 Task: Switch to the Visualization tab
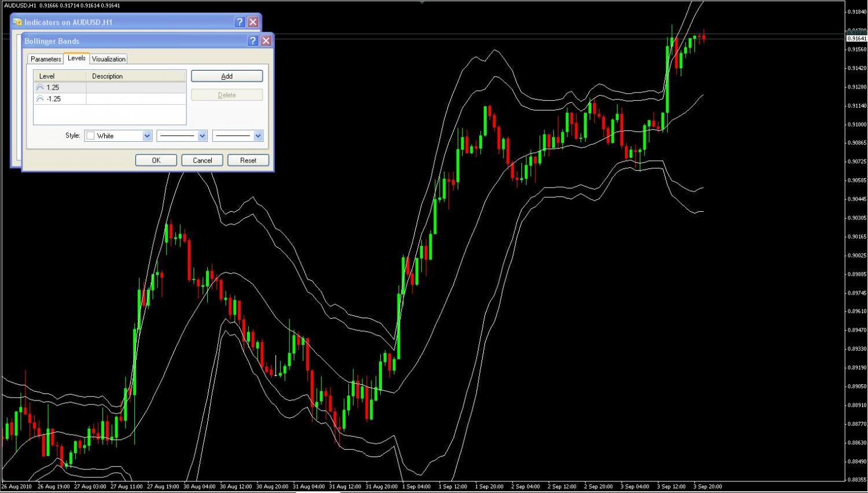(x=109, y=59)
